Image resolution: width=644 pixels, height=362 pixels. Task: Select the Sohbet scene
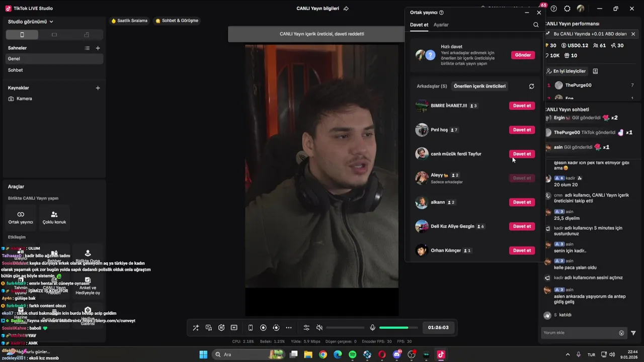click(54, 70)
